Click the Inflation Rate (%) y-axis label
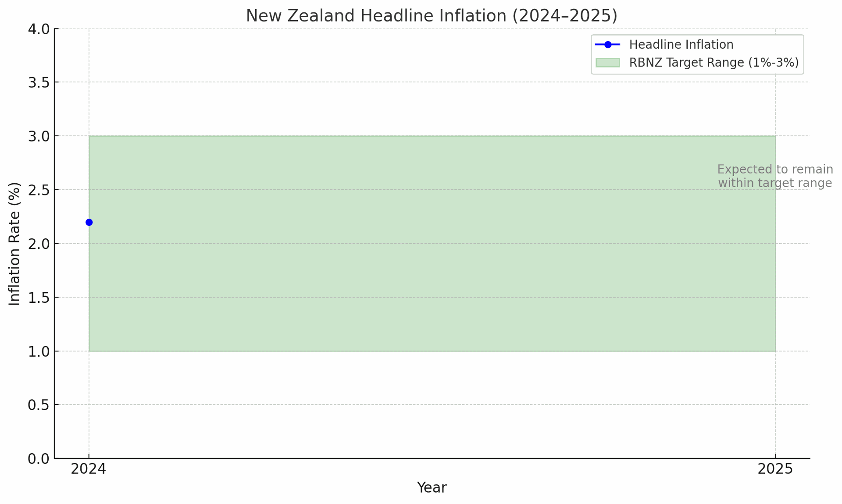The height and width of the screenshot is (504, 842). click(15, 244)
